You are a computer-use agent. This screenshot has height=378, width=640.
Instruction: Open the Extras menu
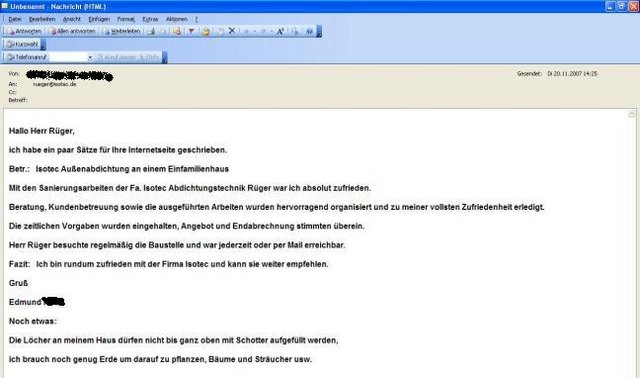click(x=150, y=19)
